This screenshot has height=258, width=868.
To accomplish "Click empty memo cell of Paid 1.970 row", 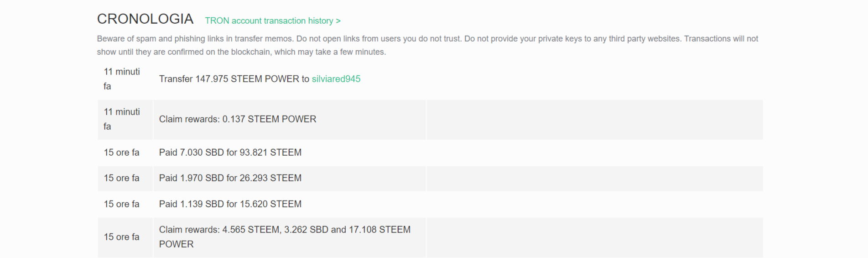I will pos(595,179).
